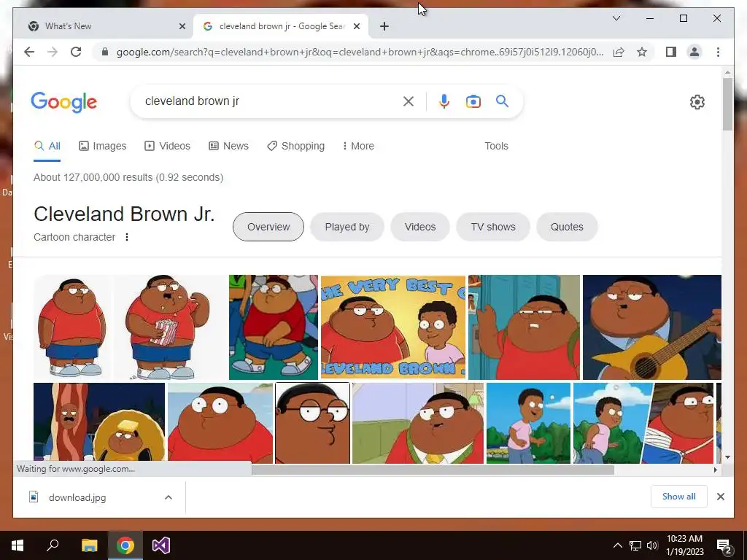Open the Very Best yellow thumbnail
The height and width of the screenshot is (560, 747).
click(393, 327)
